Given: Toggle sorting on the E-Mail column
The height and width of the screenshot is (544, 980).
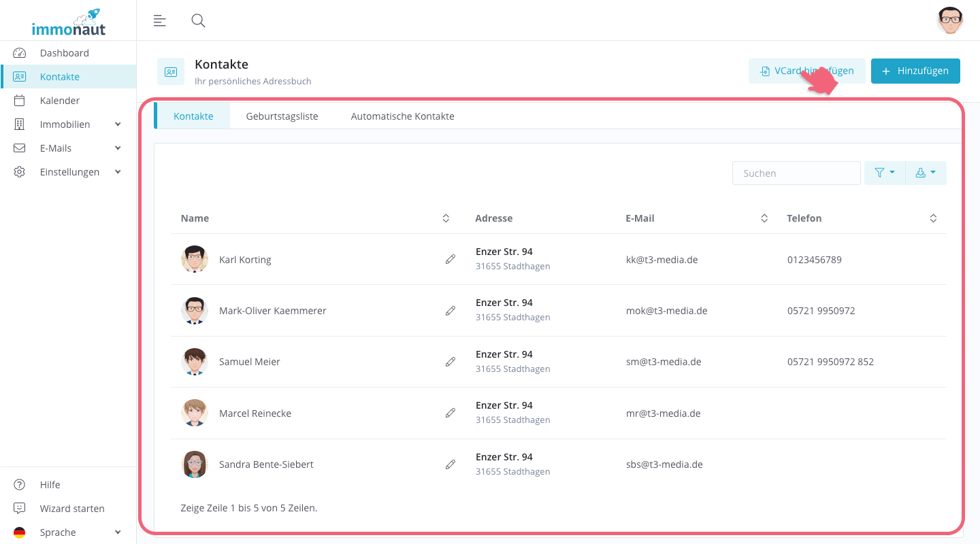Looking at the screenshot, I should [x=764, y=218].
